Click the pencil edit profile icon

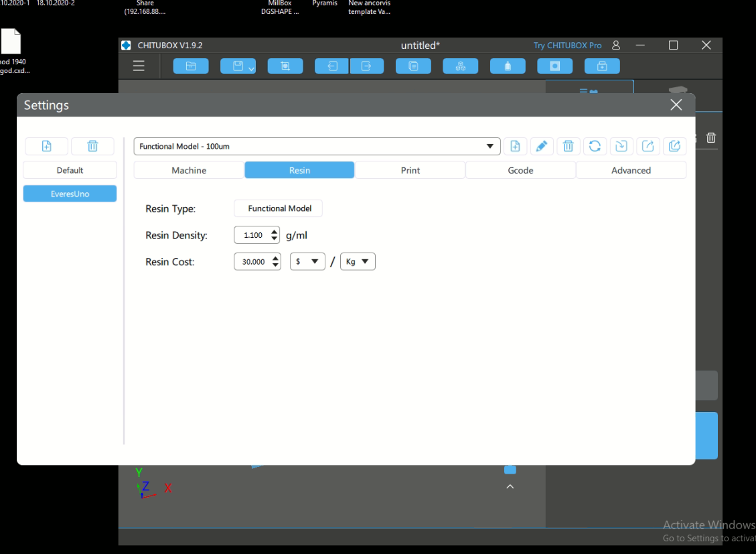click(542, 146)
